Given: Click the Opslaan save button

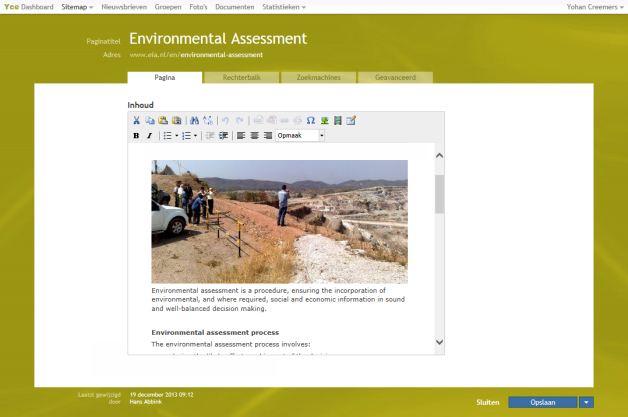Looking at the screenshot, I should pyautogui.click(x=543, y=402).
